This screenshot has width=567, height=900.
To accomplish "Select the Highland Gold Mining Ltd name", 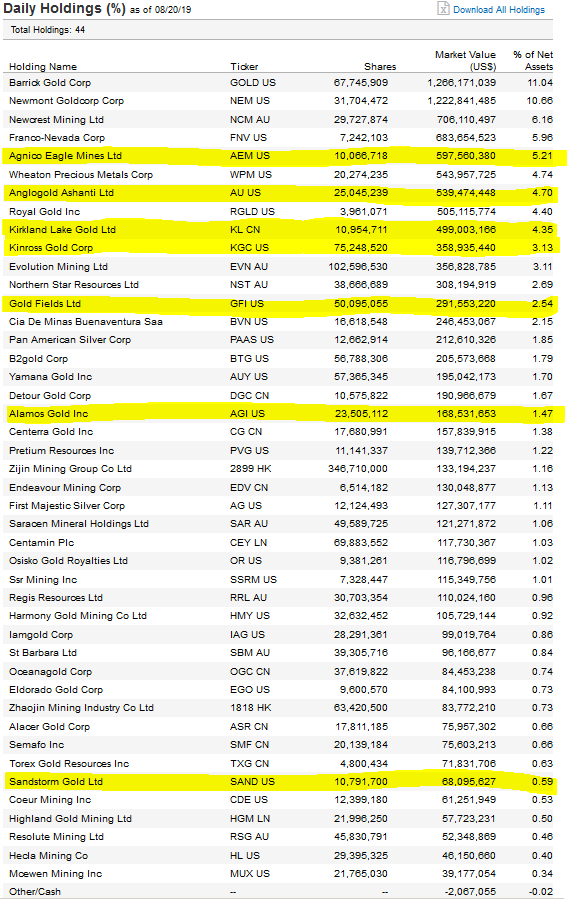I will (70, 819).
